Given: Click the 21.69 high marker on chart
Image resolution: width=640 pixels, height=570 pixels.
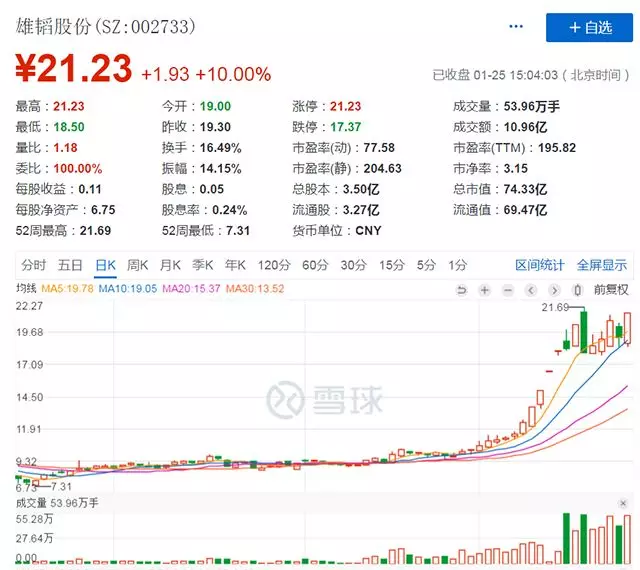Looking at the screenshot, I should point(555,307).
